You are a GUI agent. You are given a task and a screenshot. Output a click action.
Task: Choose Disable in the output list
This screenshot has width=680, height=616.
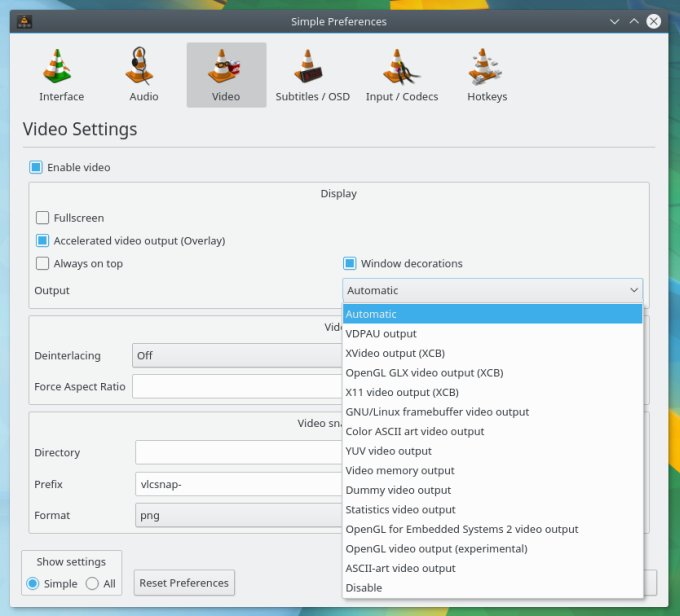coord(492,587)
